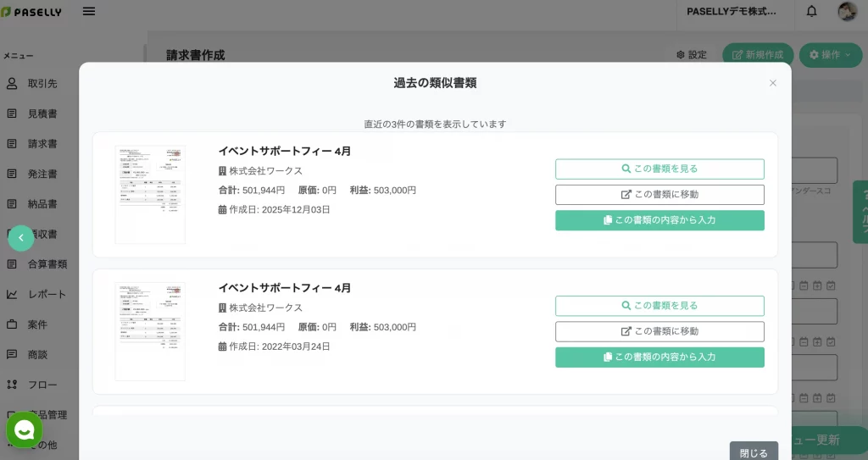Screen dimensions: 868x460
Task: Click the hamburger menu icon
Action: 89,11
